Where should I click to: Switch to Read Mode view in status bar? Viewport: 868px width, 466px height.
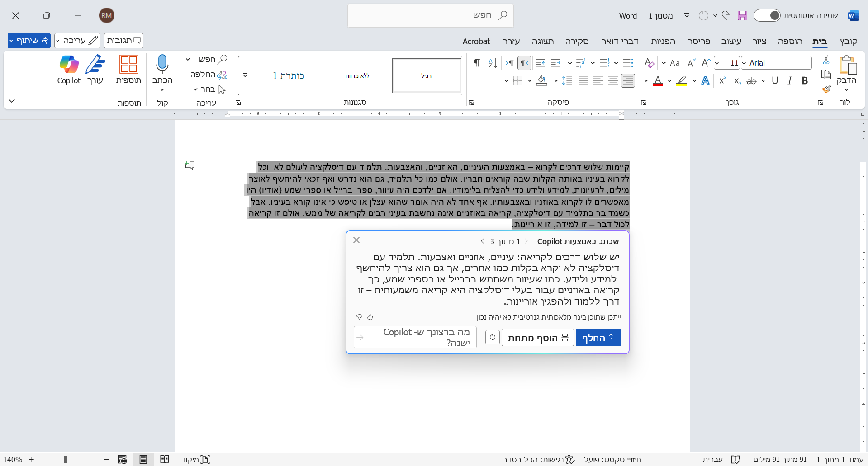tap(165, 459)
